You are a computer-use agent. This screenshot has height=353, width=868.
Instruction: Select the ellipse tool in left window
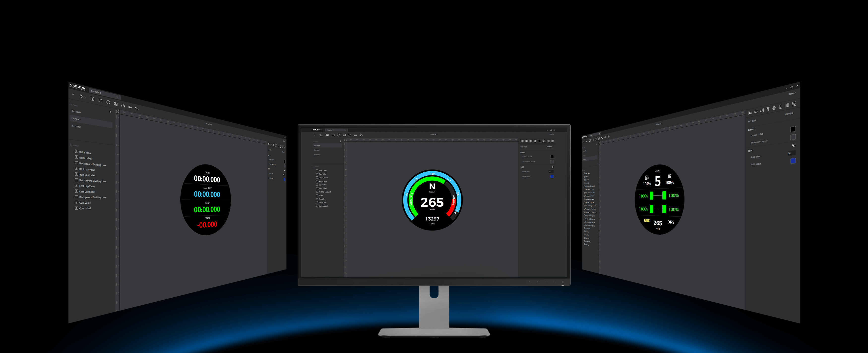pyautogui.click(x=108, y=102)
